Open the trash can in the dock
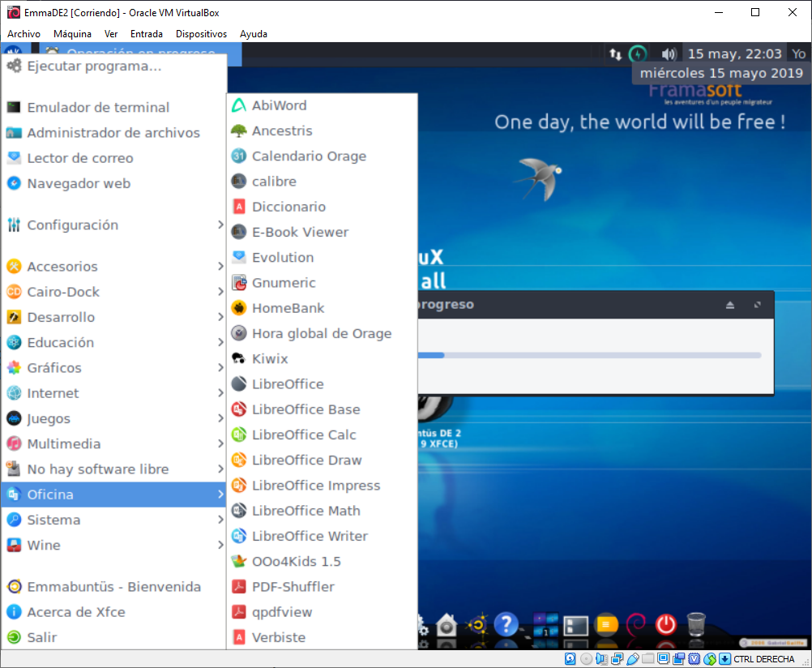Screen dimensions: 812x668 pos(696,624)
